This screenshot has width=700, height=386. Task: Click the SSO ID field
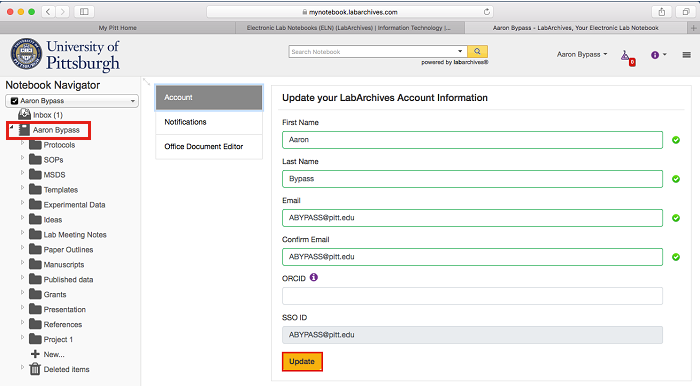click(472, 335)
